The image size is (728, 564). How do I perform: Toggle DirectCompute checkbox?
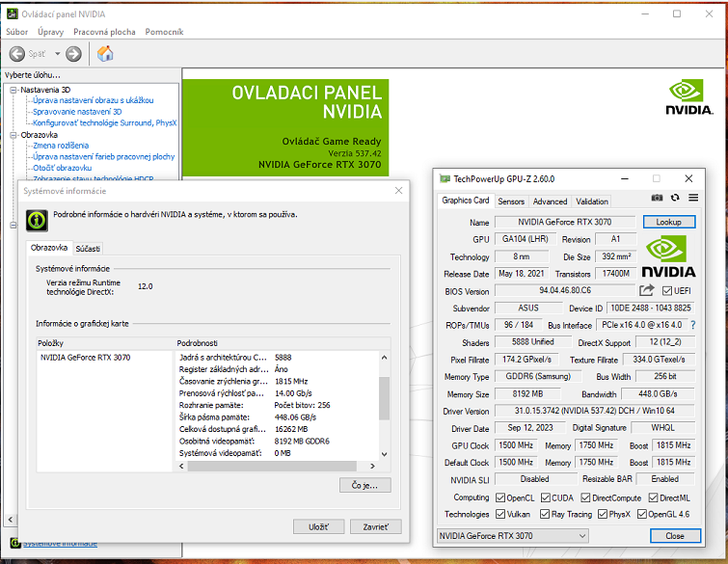click(x=586, y=498)
